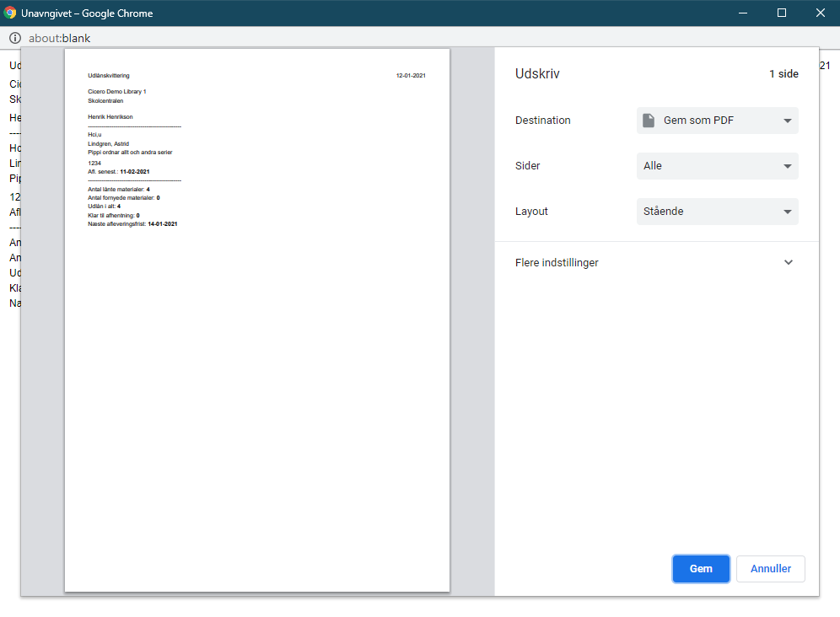Click 'Udlånskvittering' in the preview

click(x=109, y=76)
